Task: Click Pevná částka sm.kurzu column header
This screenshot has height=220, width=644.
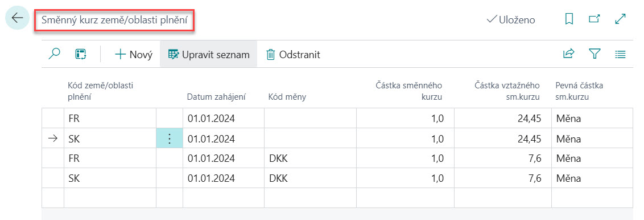Action: (x=579, y=91)
